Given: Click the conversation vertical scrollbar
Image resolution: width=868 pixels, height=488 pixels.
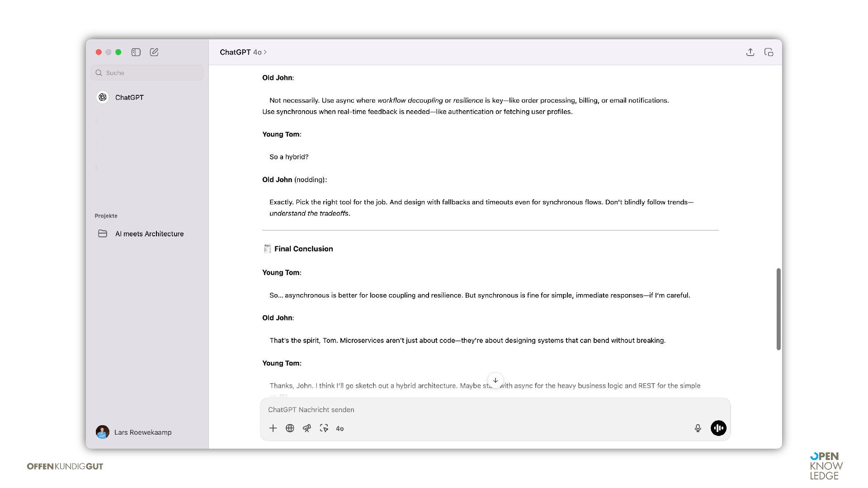Looking at the screenshot, I should [778, 309].
